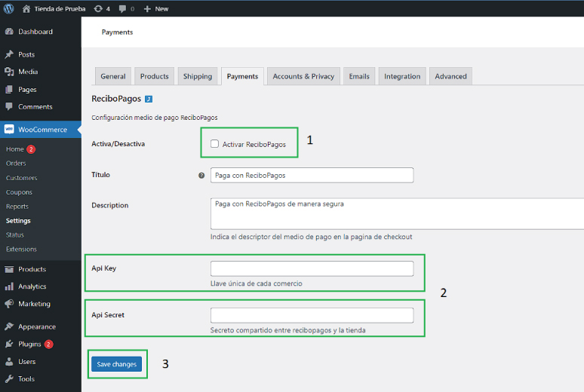Click the red badge 2 next to Plugins
The width and height of the screenshot is (584, 392).
[48, 345]
